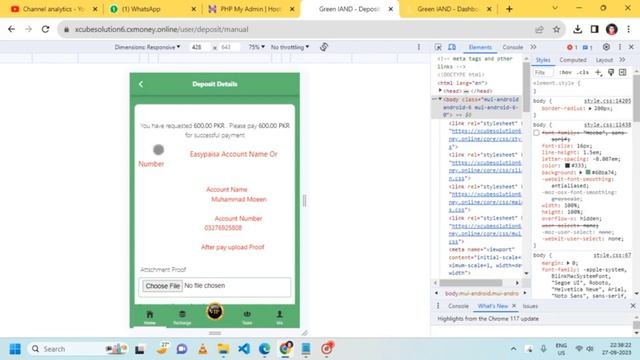Tap the center VIP badge icon
Screen dimensions: 640x360
(215, 311)
